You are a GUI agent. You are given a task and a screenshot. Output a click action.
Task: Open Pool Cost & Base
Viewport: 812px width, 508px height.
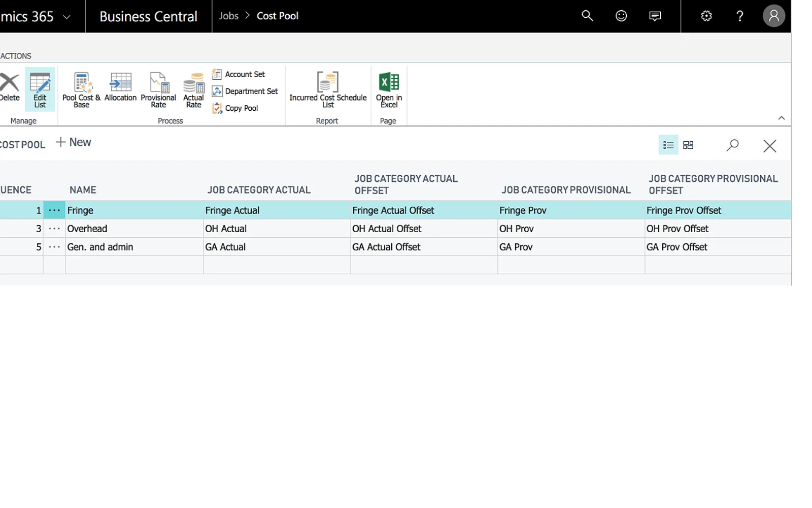(81, 90)
